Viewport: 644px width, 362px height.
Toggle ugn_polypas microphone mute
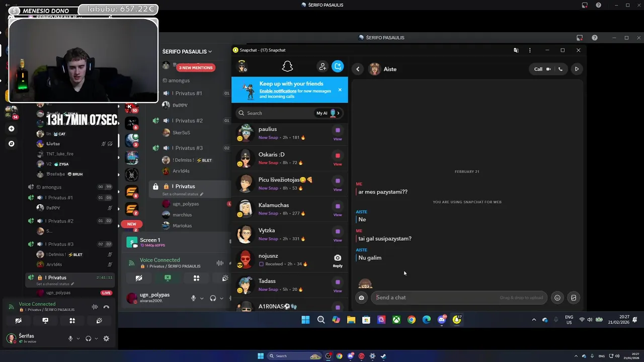(x=193, y=298)
